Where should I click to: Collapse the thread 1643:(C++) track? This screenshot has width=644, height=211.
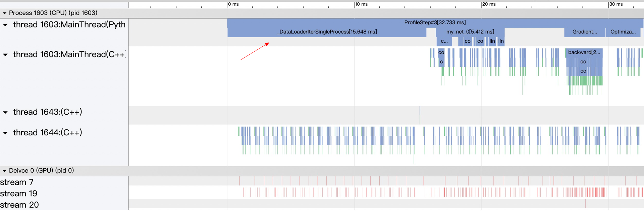[x=5, y=112]
